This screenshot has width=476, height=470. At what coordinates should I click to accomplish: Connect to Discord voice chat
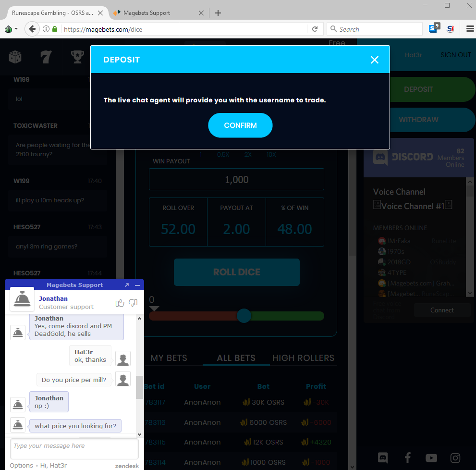point(442,310)
